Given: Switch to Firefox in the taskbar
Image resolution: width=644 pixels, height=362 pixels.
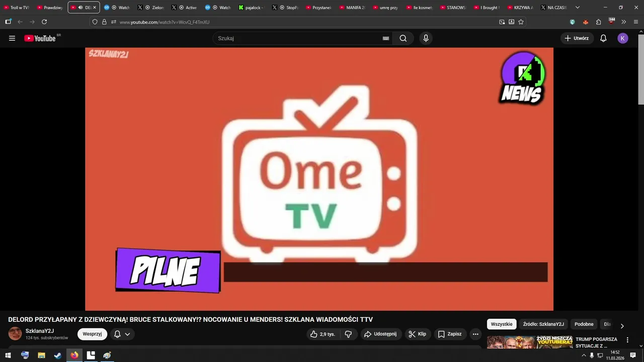Looking at the screenshot, I should click(74, 355).
